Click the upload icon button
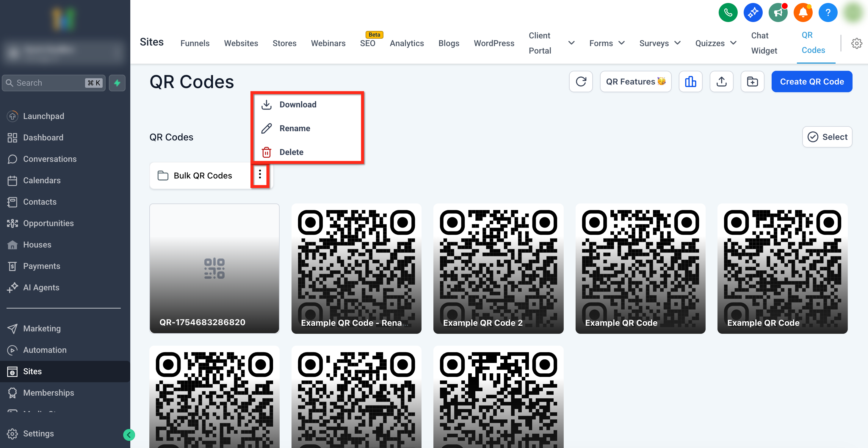The height and width of the screenshot is (448, 868). (x=721, y=82)
